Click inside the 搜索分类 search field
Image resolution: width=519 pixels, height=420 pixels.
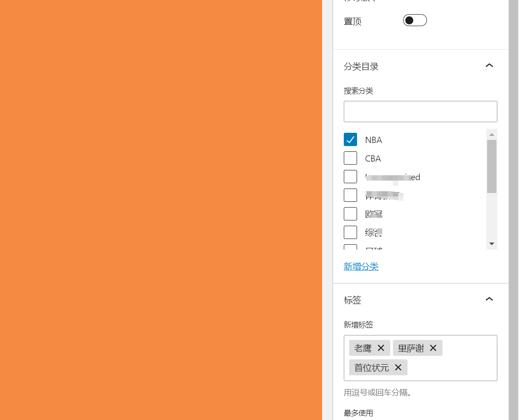pos(420,111)
